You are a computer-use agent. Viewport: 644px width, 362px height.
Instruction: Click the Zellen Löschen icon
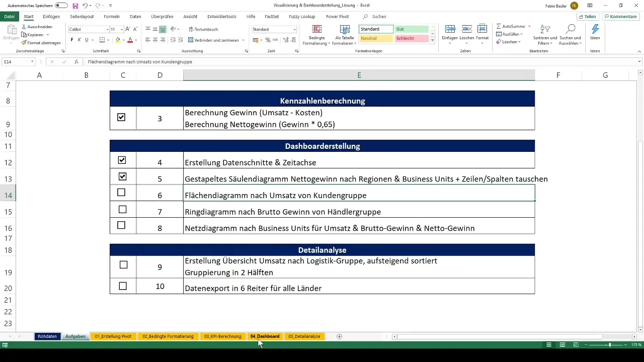(x=466, y=30)
